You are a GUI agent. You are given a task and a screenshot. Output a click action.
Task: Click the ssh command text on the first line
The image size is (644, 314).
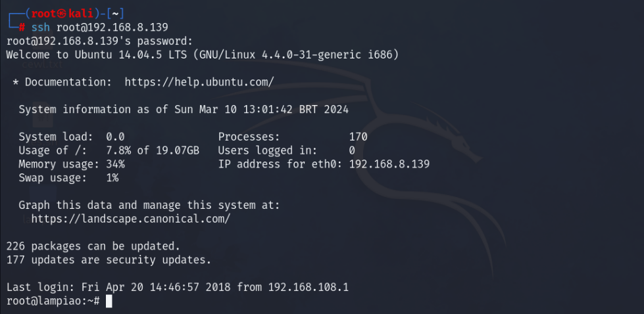pos(40,28)
